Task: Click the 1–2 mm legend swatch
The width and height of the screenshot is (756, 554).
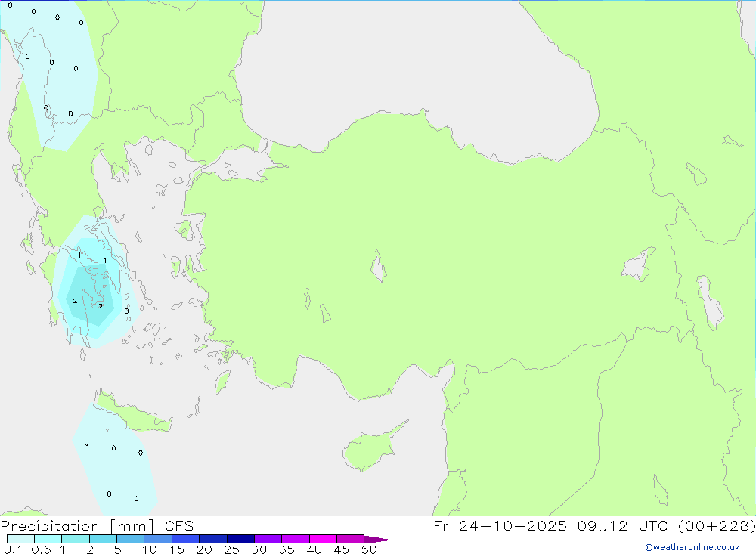Action: click(76, 539)
